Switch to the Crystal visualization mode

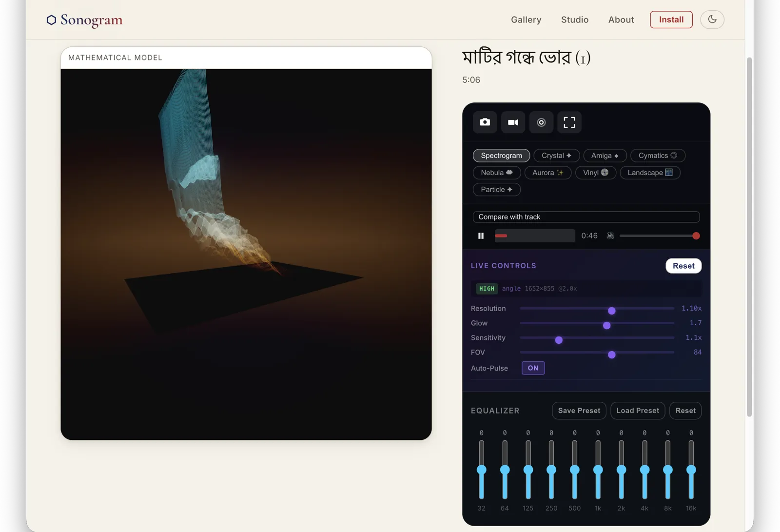click(x=556, y=156)
